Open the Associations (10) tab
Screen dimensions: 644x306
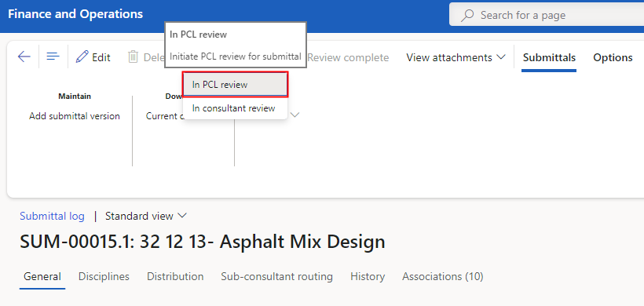click(x=443, y=277)
